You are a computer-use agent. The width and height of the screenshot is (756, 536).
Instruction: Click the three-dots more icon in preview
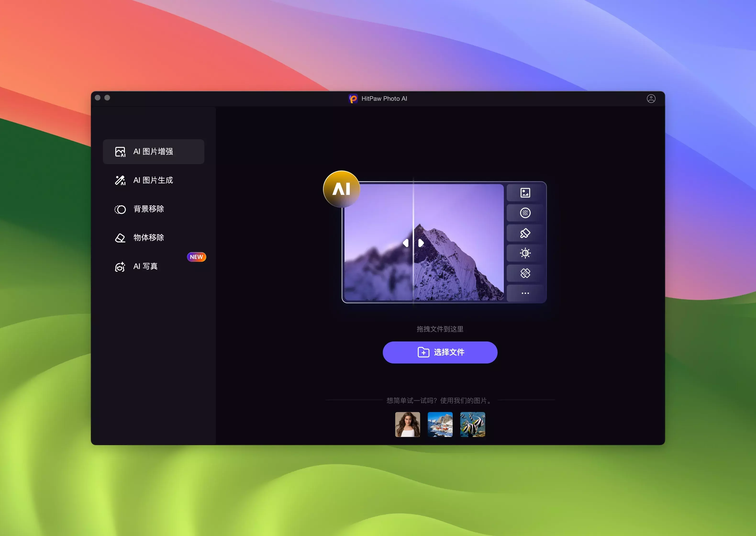[525, 293]
